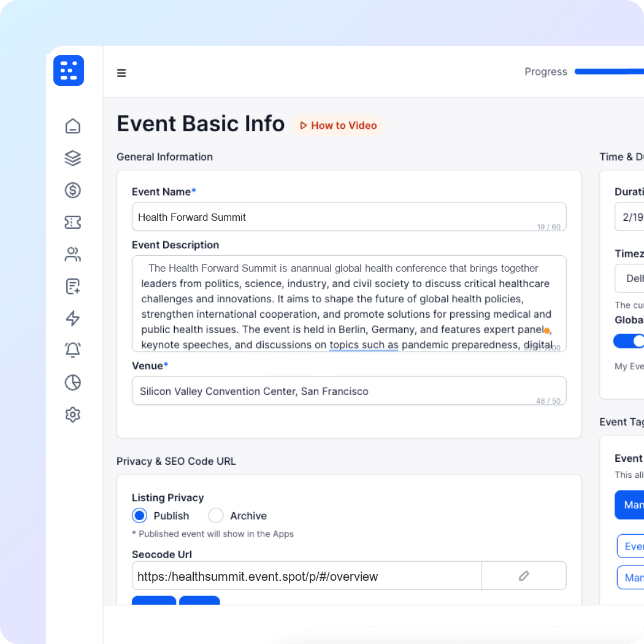Click the '19 / 60' character counter
The height and width of the screenshot is (644, 644).
click(549, 227)
